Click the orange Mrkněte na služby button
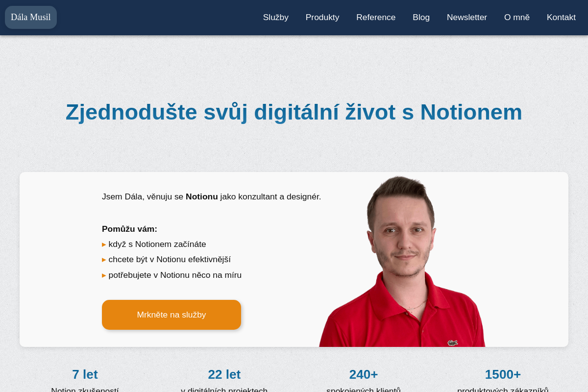The width and height of the screenshot is (588, 392). click(x=171, y=315)
